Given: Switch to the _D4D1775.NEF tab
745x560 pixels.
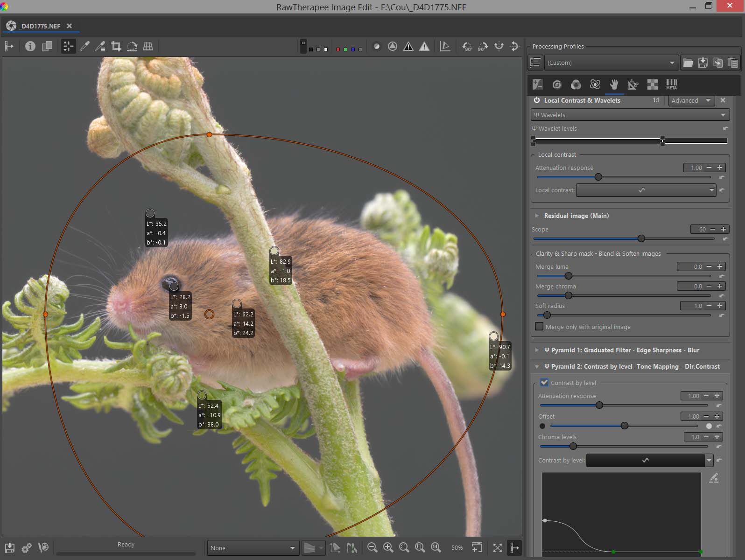Looking at the screenshot, I should pyautogui.click(x=40, y=26).
